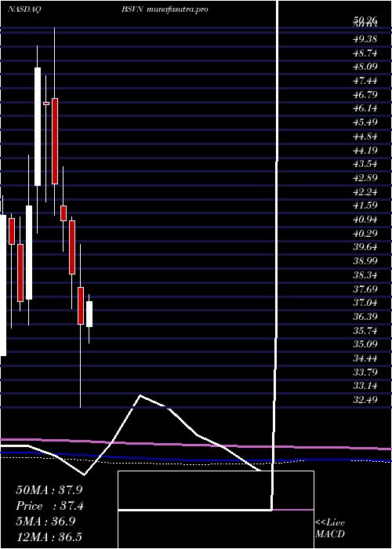Click the 46.79 price axis label

point(365,95)
